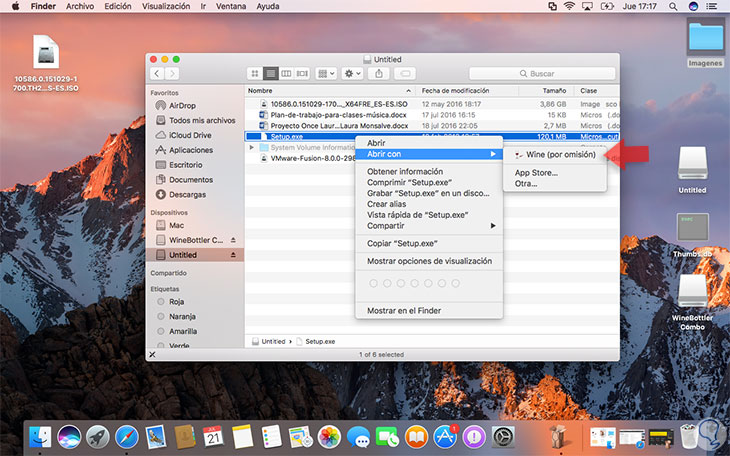The width and height of the screenshot is (730, 456).
Task: Go back with the Finder back arrow
Action: click(157, 74)
